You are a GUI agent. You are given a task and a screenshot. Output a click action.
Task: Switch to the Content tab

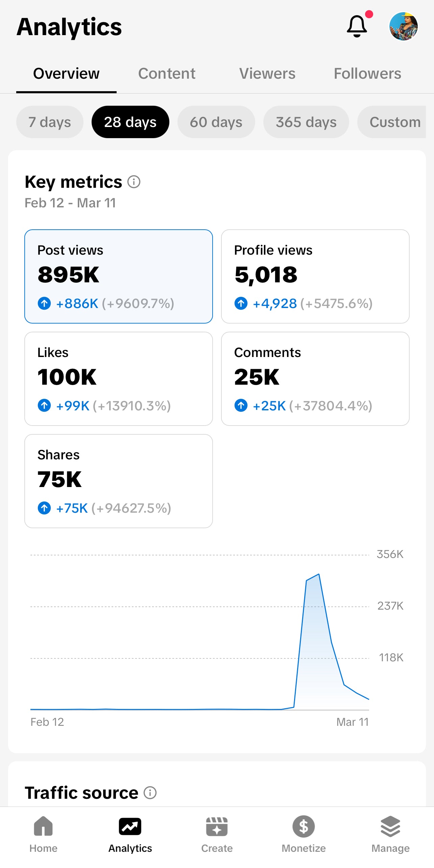pyautogui.click(x=167, y=74)
